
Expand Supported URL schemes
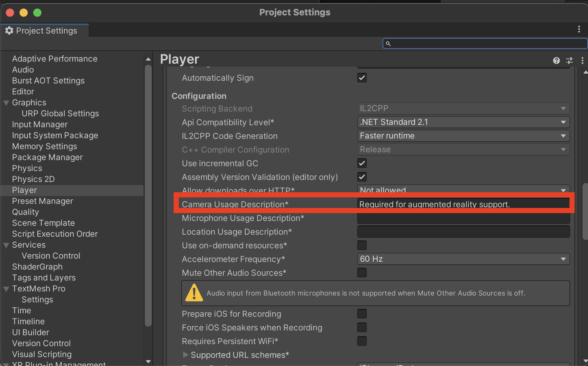click(185, 355)
